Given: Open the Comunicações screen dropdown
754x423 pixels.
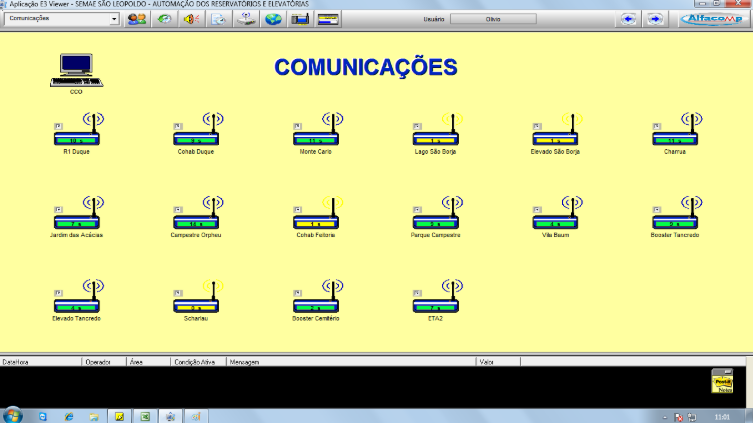Looking at the screenshot, I should (x=113, y=19).
